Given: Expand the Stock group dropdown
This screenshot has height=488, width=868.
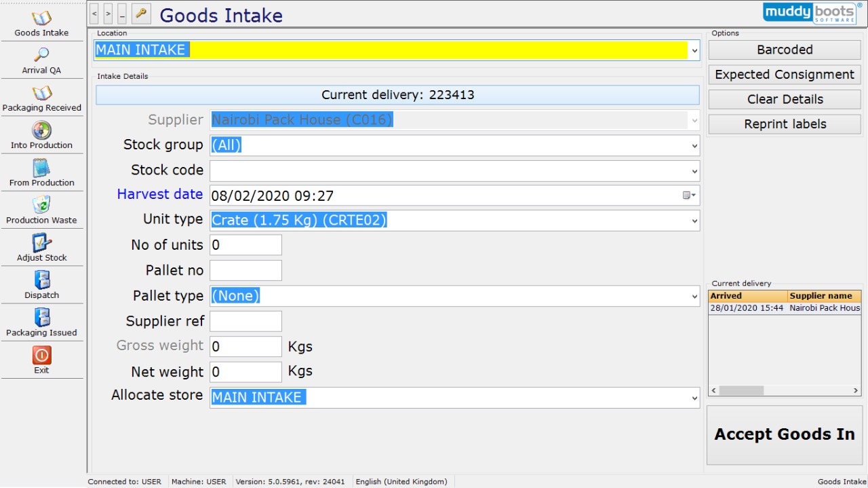Looking at the screenshot, I should pyautogui.click(x=694, y=145).
